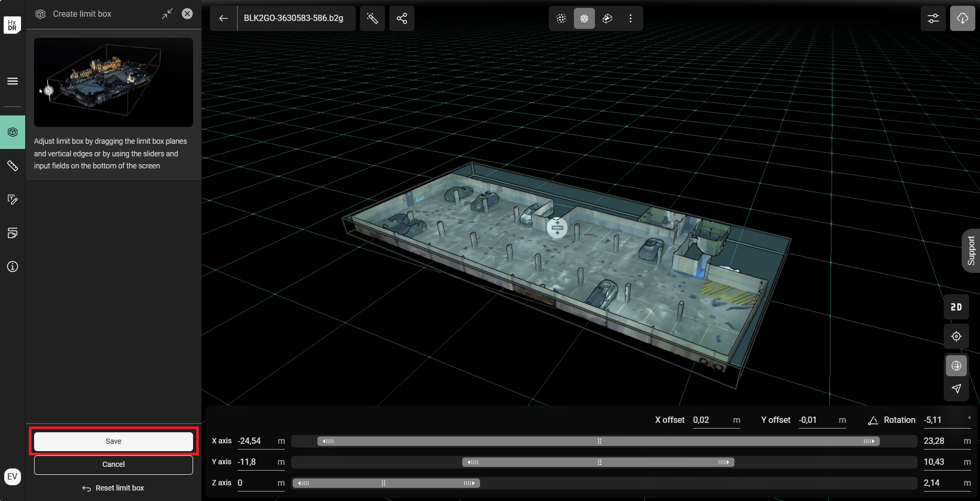The width and height of the screenshot is (980, 501).
Task: Open the layers list tool in sidebar
Action: (13, 233)
